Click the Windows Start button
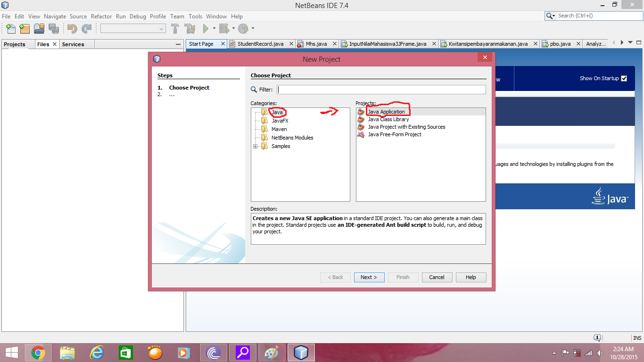644x362 pixels. [x=11, y=353]
